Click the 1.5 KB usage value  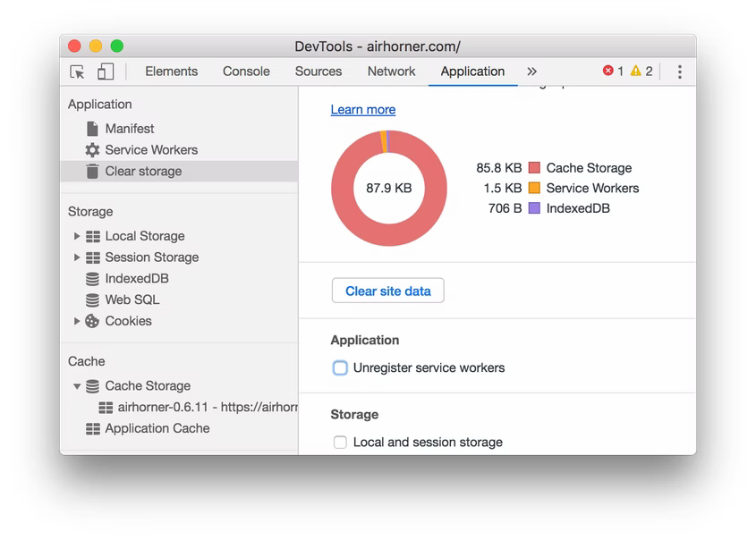[503, 188]
